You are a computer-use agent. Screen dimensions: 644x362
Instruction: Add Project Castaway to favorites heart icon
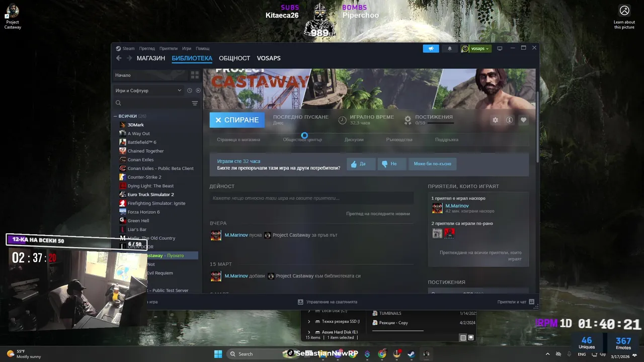click(524, 120)
